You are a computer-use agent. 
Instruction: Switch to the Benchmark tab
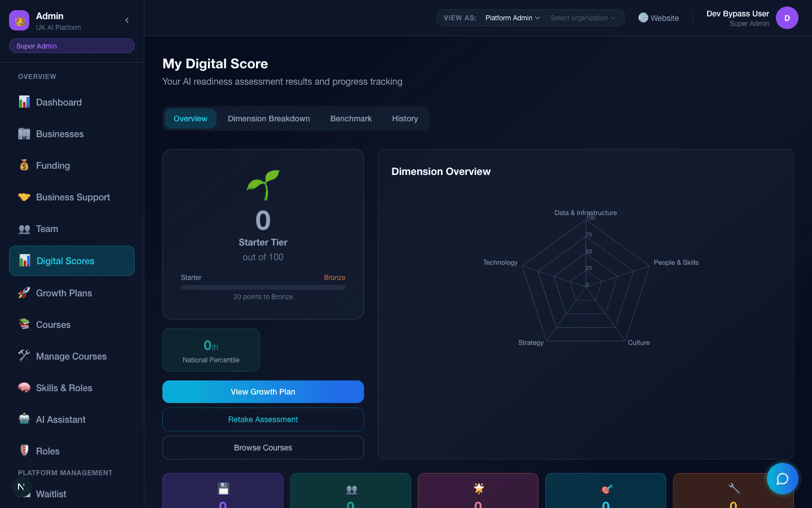point(351,119)
